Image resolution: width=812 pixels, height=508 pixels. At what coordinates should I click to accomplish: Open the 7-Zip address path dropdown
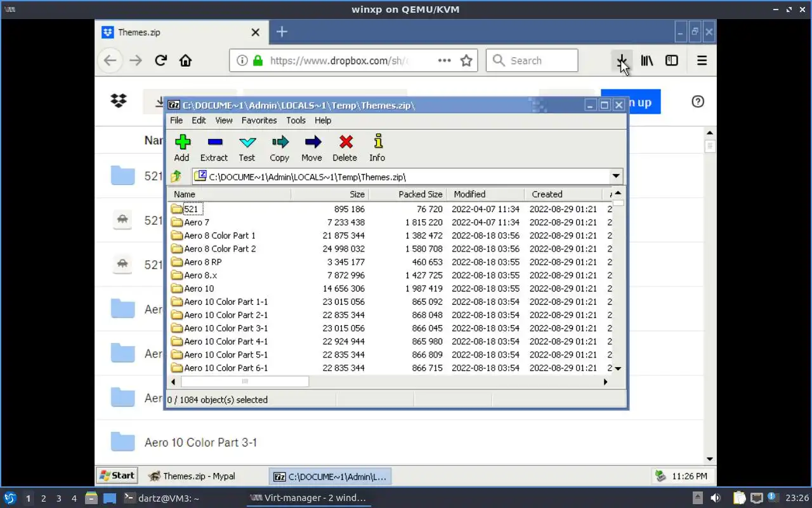point(615,177)
